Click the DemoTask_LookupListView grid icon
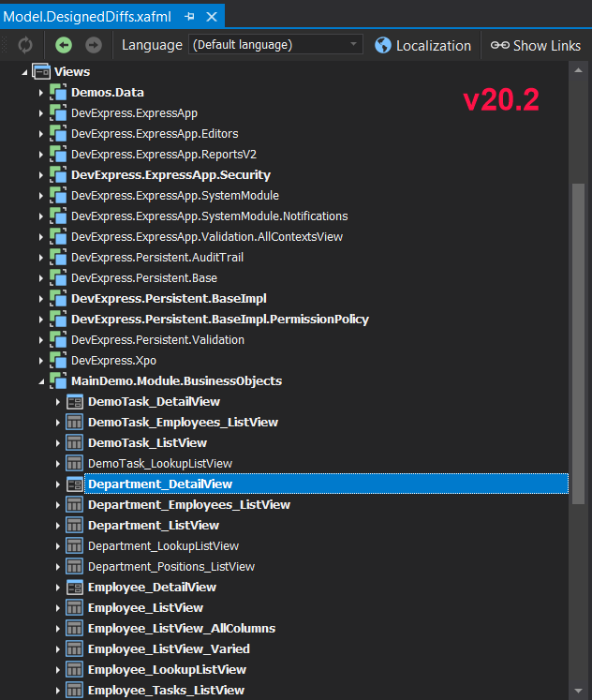 pos(75,464)
